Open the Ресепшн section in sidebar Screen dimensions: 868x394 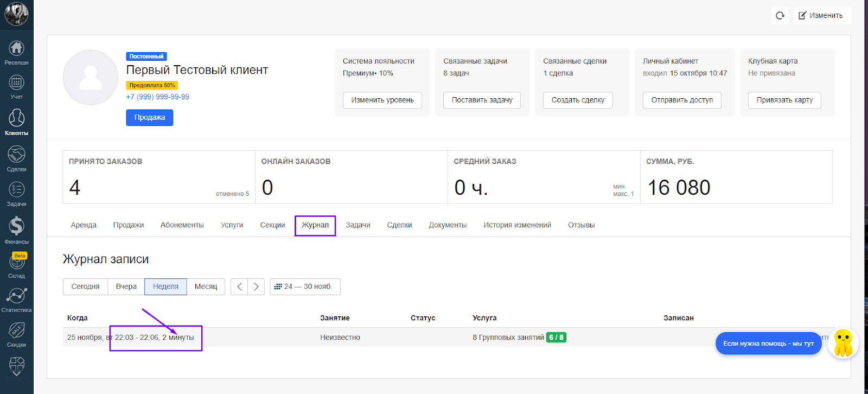tap(16, 53)
